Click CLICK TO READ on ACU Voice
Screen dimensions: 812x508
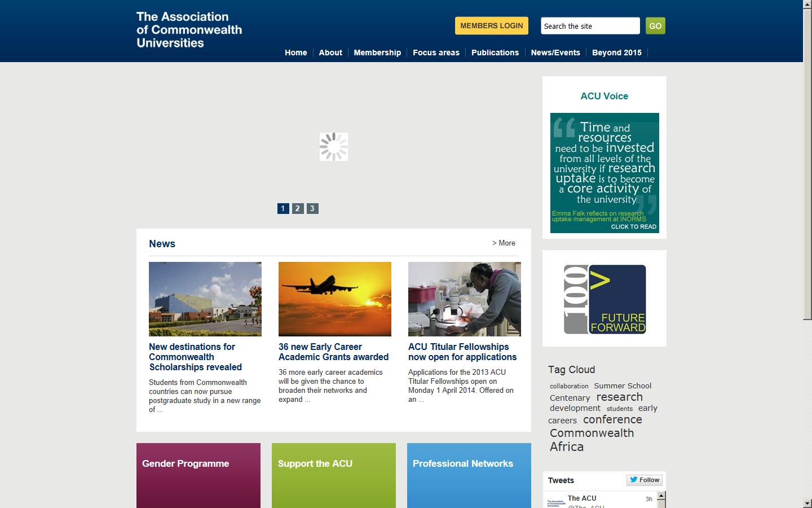[634, 228]
